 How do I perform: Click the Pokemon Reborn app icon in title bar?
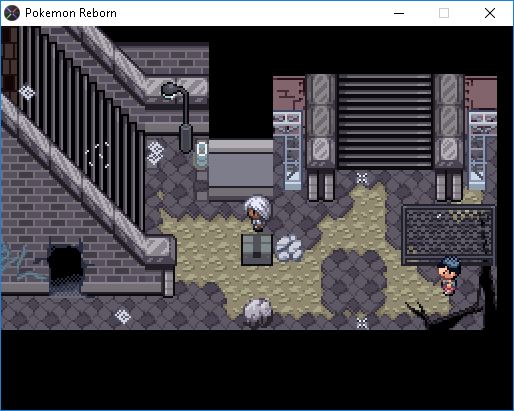point(12,13)
